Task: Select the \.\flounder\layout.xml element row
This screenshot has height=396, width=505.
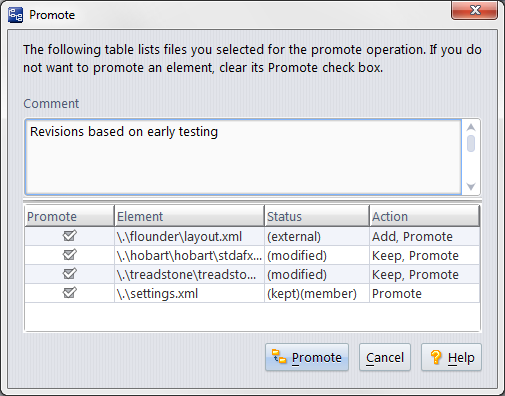Action: pyautogui.click(x=252, y=236)
